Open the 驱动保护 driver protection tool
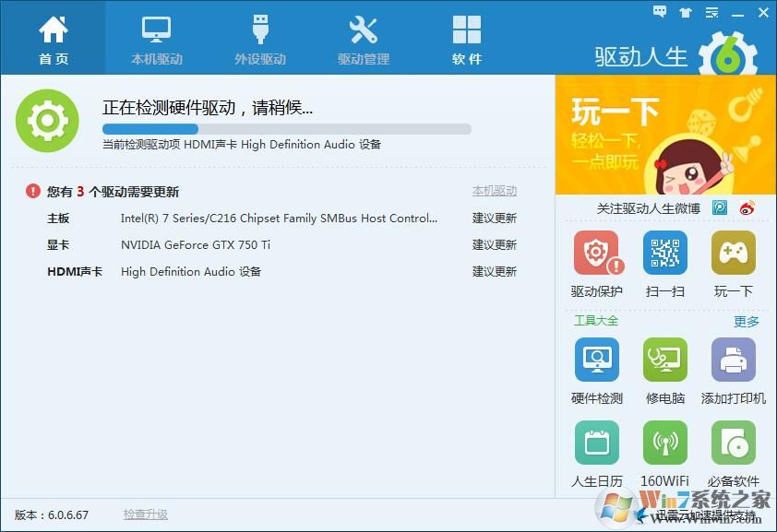777x532 pixels. tap(596, 254)
